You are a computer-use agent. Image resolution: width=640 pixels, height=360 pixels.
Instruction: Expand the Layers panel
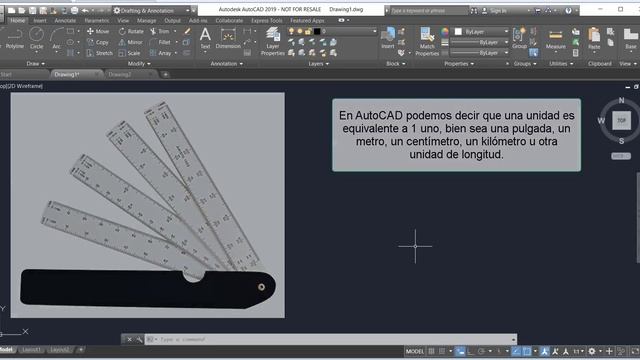click(319, 64)
